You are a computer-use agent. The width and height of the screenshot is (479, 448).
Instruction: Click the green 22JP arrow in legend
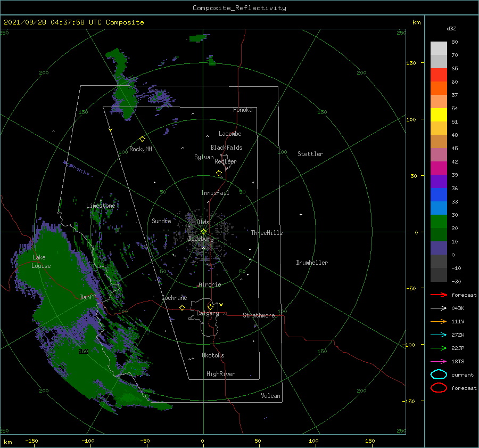pyautogui.click(x=439, y=348)
